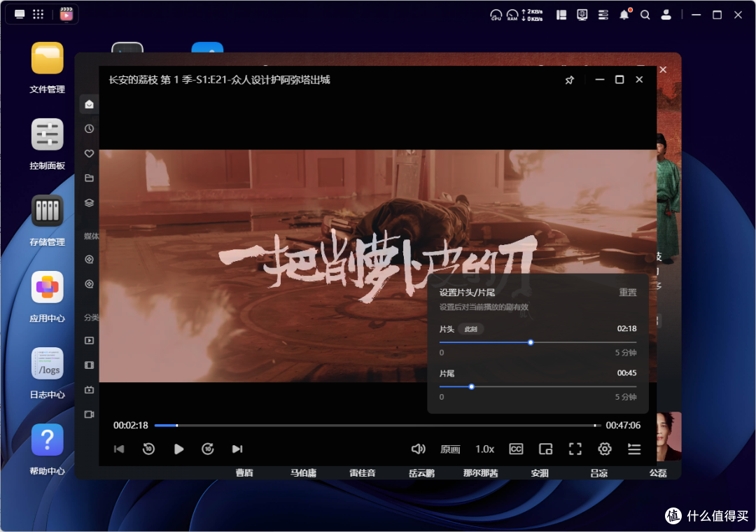Select cast member 雷佳音

coord(363,473)
